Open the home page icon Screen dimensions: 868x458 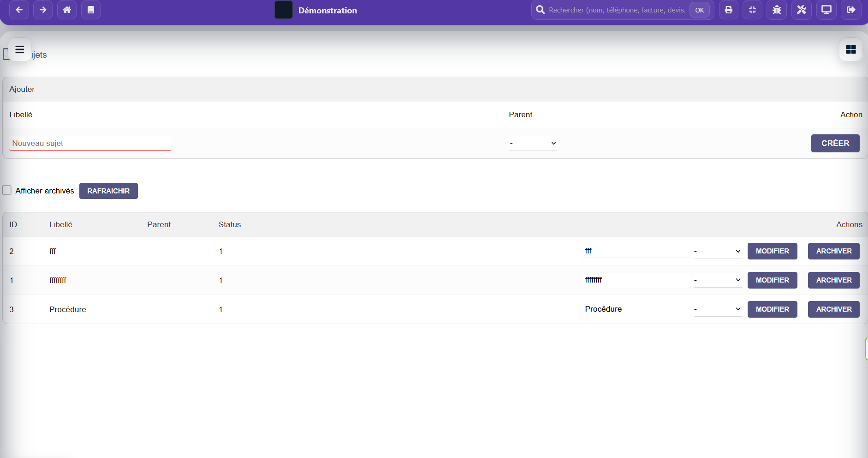pos(67,10)
